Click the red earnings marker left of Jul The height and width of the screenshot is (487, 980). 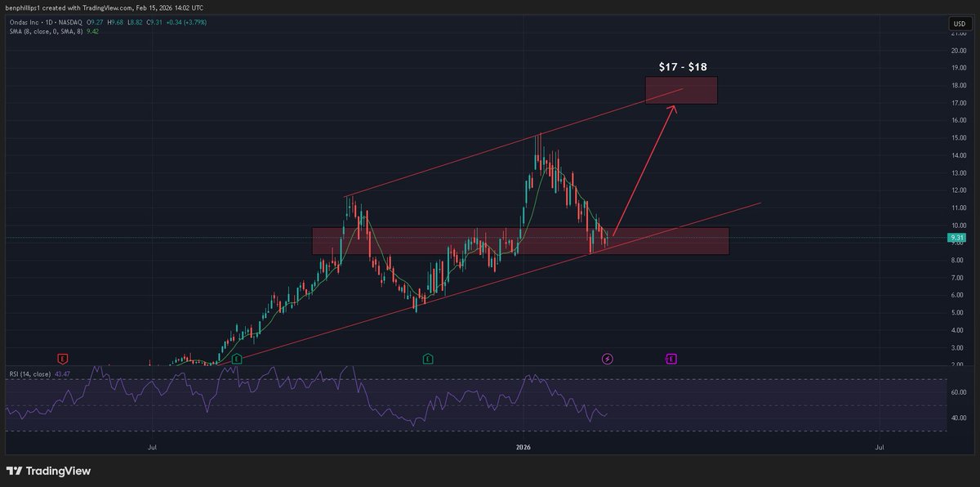[x=63, y=359]
